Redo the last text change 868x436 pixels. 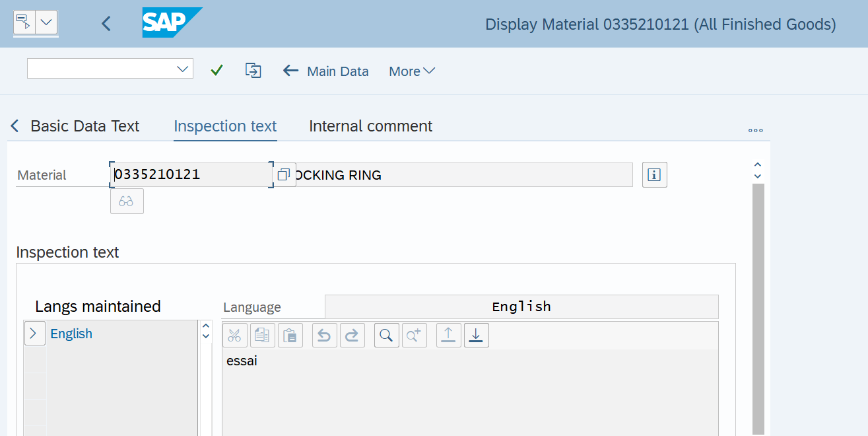[352, 335]
